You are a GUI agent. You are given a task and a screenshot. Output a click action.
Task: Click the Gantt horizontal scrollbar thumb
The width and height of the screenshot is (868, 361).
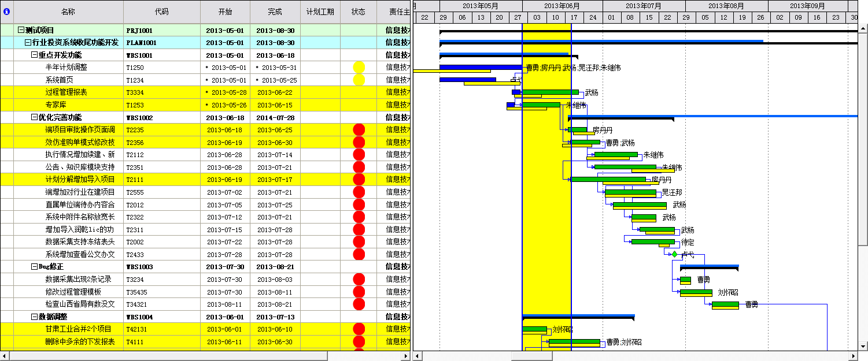coord(531,356)
